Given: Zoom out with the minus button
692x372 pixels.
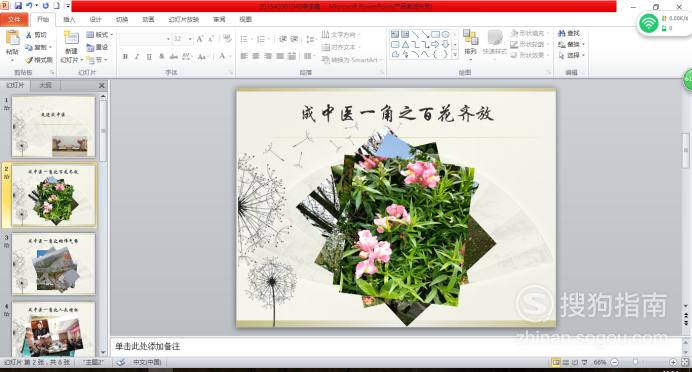Looking at the screenshot, I should pyautogui.click(x=614, y=362).
